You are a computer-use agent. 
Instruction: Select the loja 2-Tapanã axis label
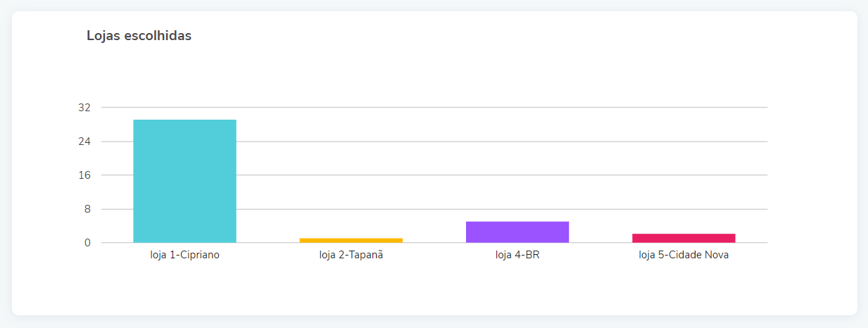(351, 255)
